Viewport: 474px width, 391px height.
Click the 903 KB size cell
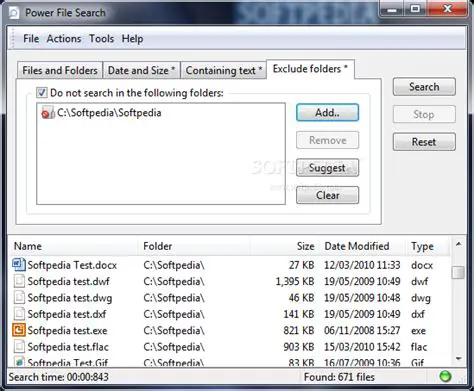299,347
